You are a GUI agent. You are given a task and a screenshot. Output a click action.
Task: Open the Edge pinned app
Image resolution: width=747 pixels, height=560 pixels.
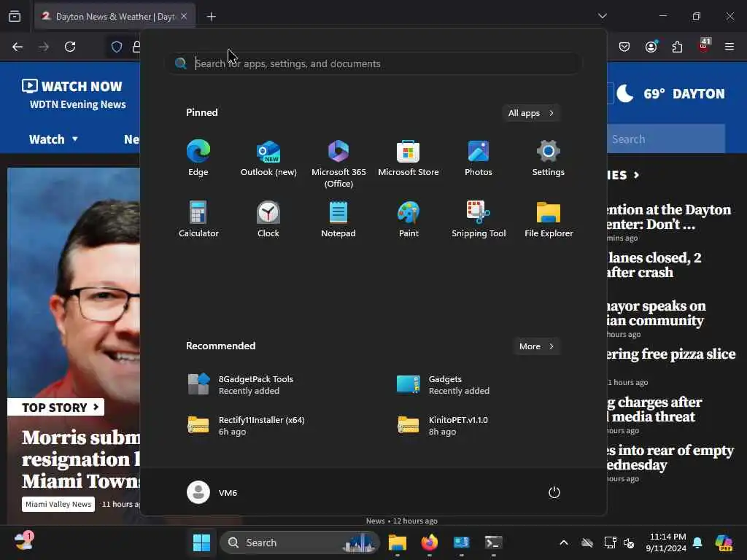pyautogui.click(x=198, y=158)
